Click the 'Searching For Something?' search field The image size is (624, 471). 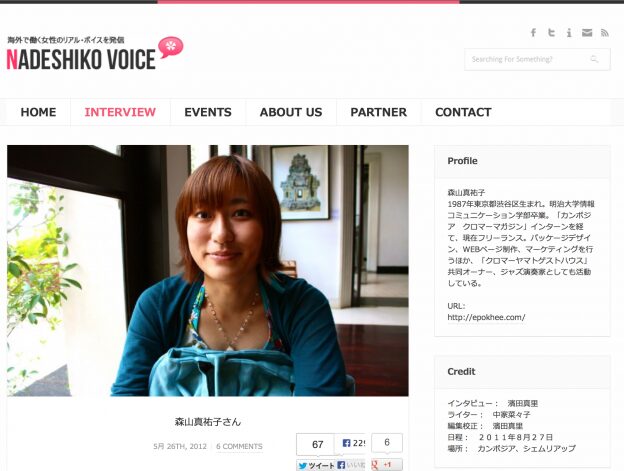(537, 59)
